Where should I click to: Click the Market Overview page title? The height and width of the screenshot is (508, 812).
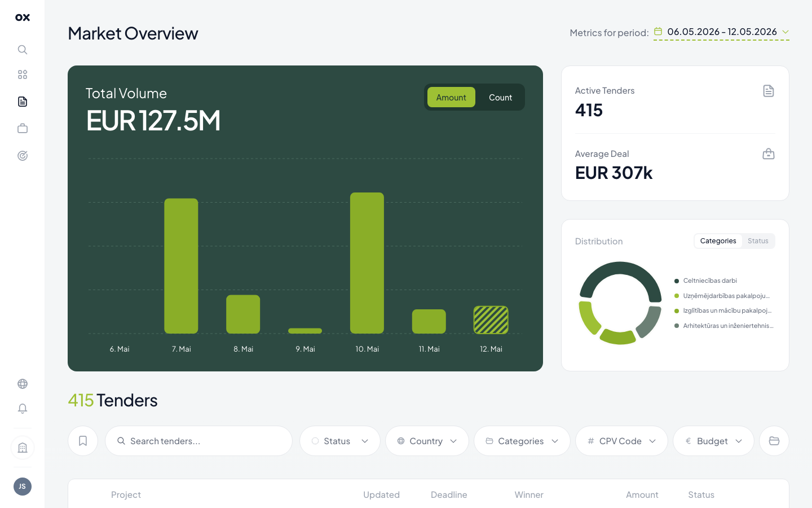point(133,33)
